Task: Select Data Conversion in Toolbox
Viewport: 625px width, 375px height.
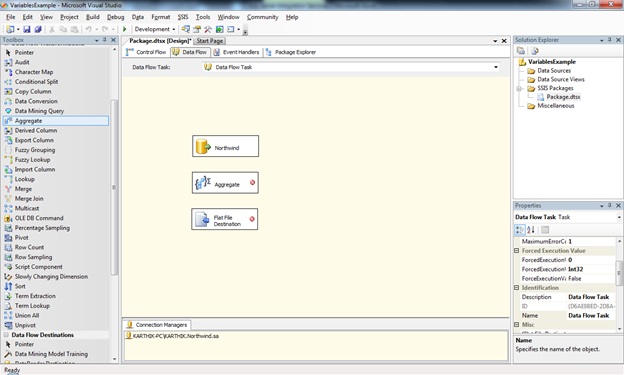Action: (x=36, y=101)
